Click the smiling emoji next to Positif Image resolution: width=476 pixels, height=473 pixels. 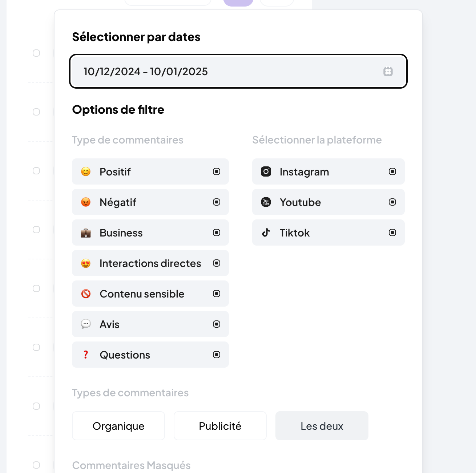[86, 171]
